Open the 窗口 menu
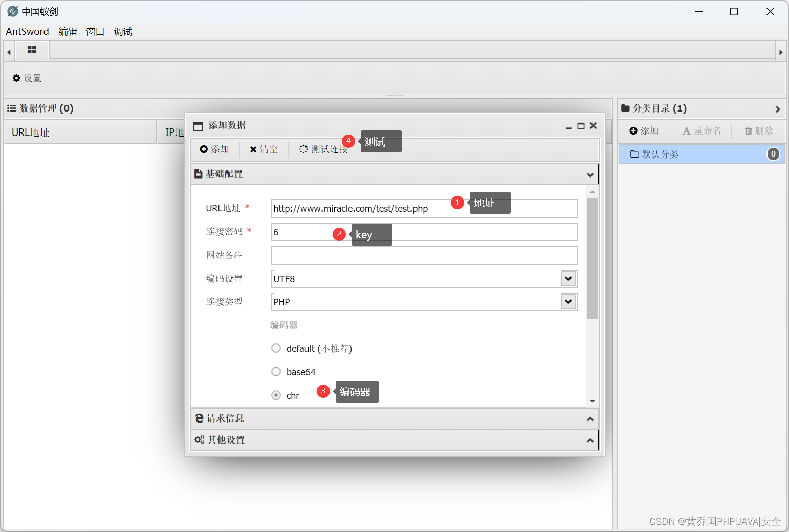789x532 pixels. pos(95,31)
